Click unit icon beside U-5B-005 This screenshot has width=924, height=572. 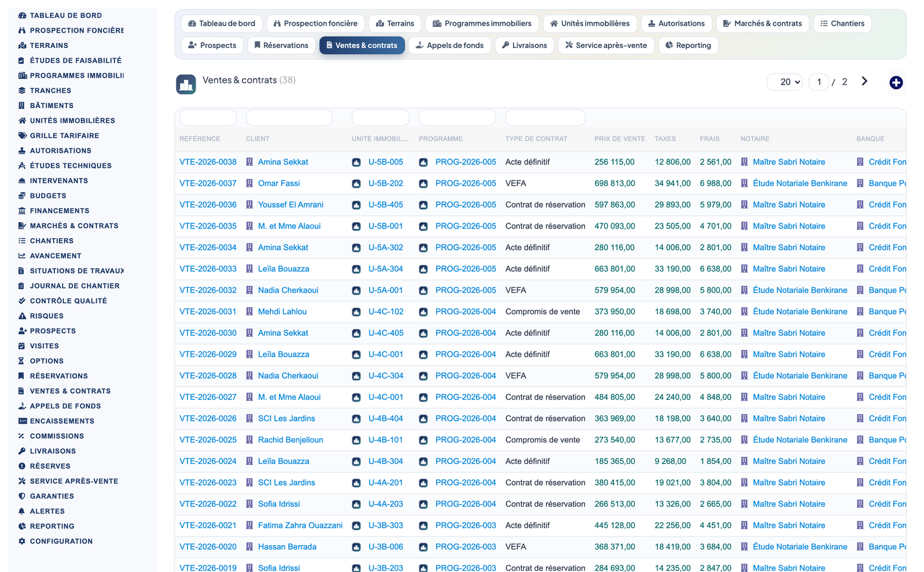[356, 163]
